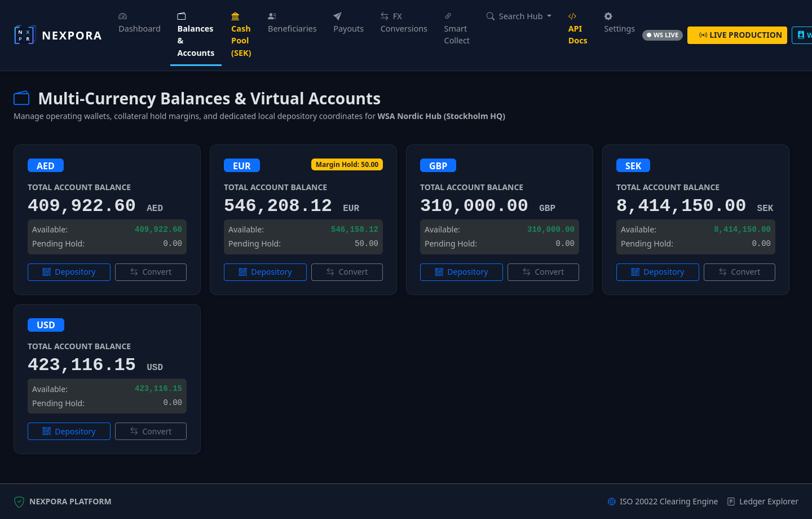
Task: Open Depository for the AED account
Action: (69, 272)
